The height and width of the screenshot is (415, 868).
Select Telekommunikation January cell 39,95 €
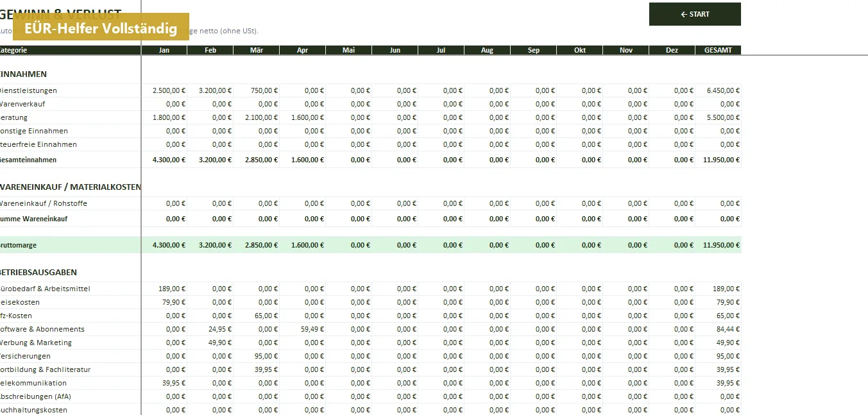click(x=164, y=383)
